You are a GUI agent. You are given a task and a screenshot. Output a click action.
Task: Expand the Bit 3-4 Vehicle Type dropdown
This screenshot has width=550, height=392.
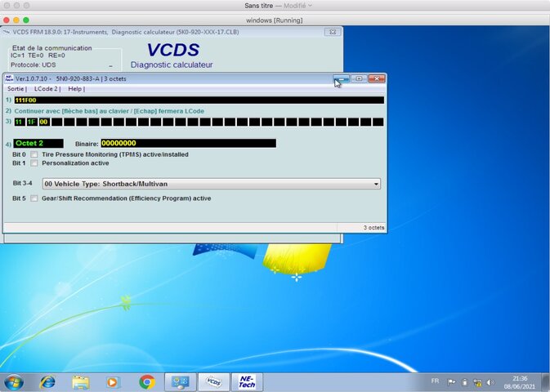[376, 184]
